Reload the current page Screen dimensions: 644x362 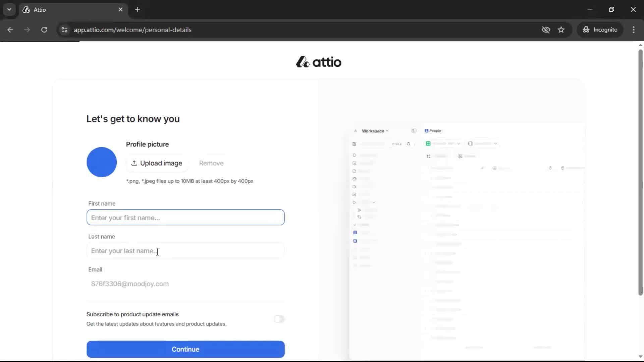tap(44, 29)
